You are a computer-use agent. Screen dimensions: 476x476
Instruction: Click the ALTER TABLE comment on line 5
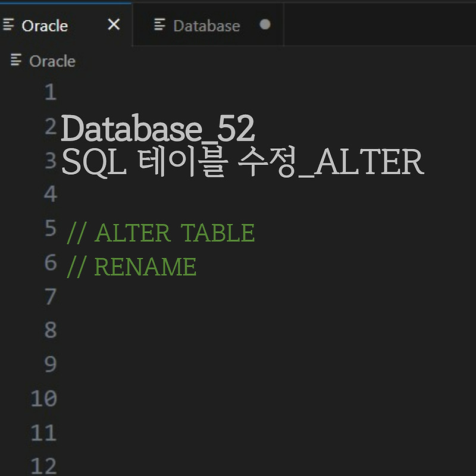(161, 231)
